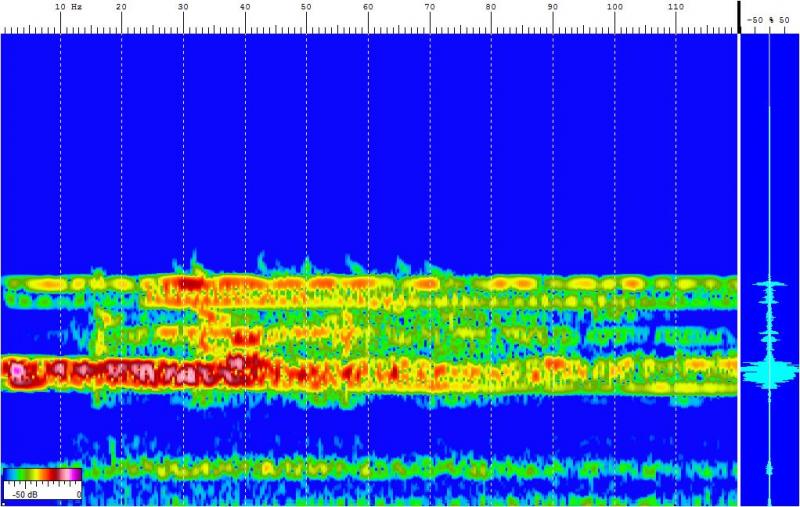Click the 90 frequency axis label
800x507 pixels.
553,7
